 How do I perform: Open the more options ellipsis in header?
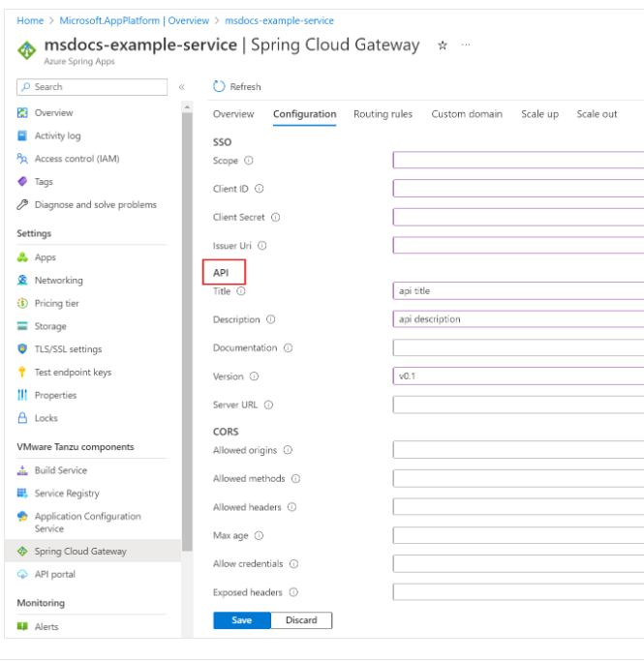tap(466, 45)
